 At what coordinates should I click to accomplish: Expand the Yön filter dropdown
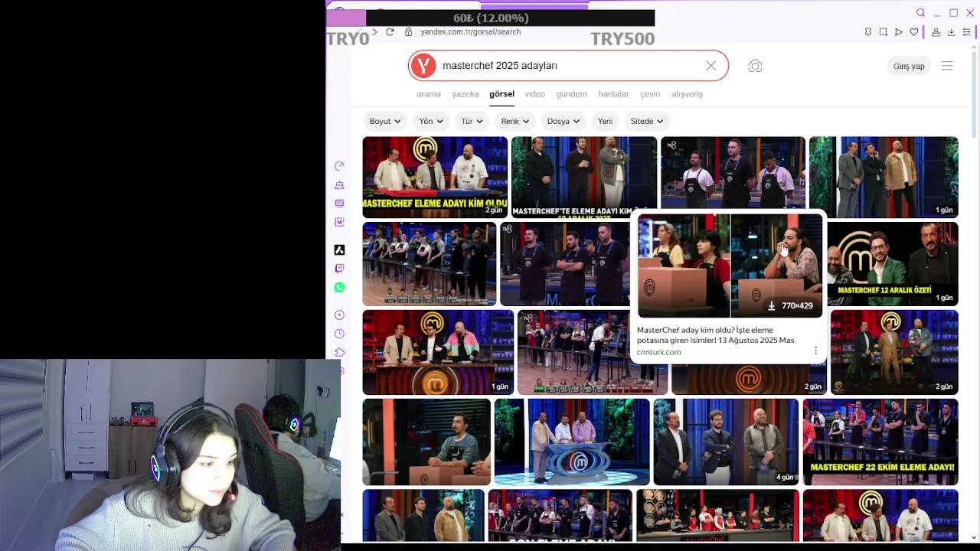431,121
